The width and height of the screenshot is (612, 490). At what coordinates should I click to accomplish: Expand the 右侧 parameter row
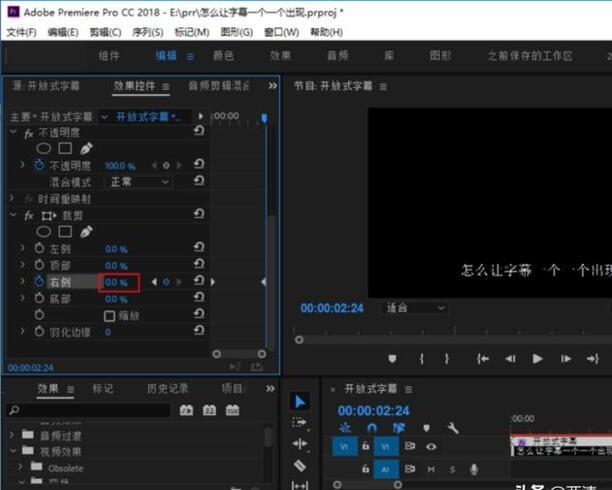click(22, 281)
